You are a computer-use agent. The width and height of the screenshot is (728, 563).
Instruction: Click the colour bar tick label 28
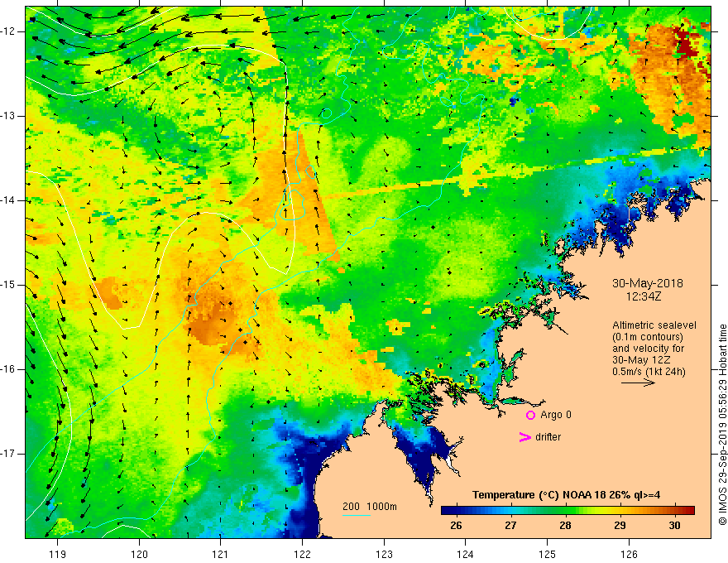coord(565,526)
